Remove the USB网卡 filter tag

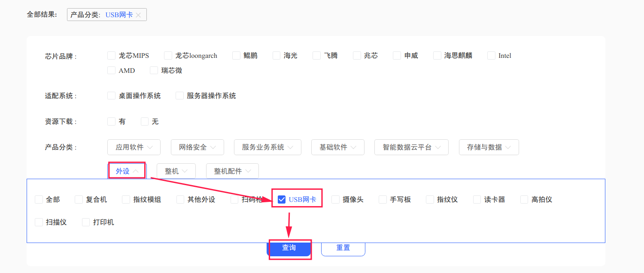click(x=138, y=15)
